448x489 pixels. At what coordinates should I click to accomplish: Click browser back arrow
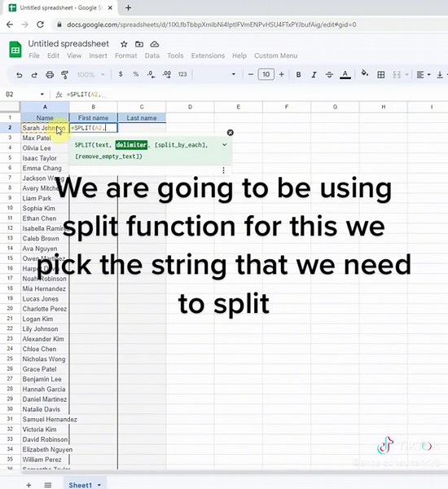coord(10,24)
